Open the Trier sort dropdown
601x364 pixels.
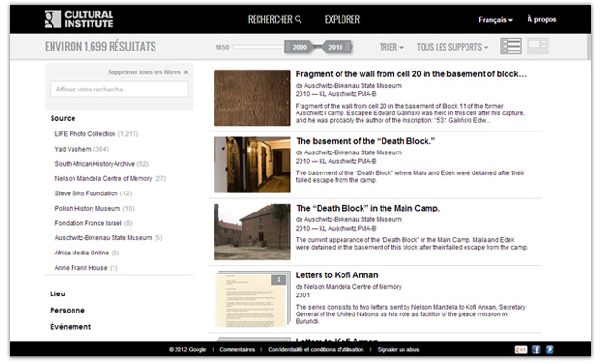[391, 47]
